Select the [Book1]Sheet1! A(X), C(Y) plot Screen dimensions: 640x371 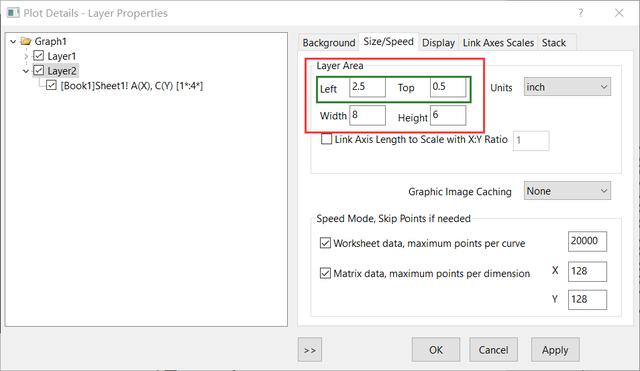point(131,86)
